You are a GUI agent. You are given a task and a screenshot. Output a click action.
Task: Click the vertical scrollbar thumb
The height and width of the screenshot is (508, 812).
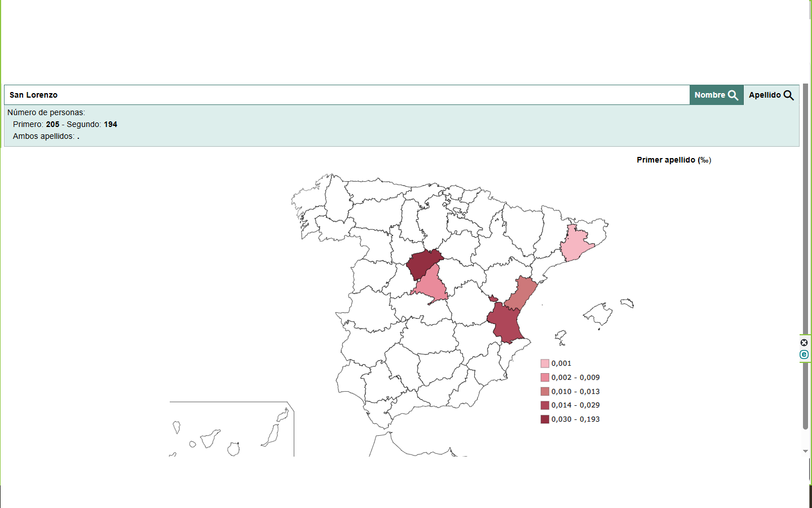805,254
